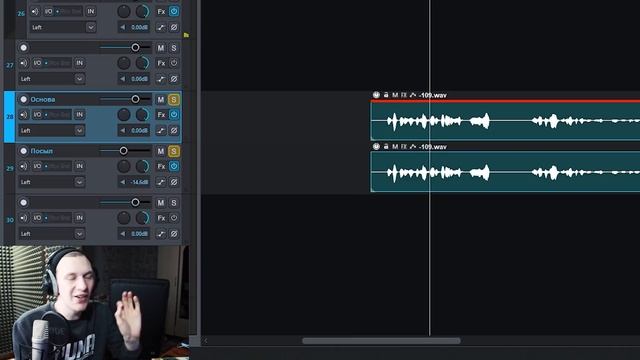Image resolution: width=640 pixels, height=360 pixels.
Task: Open Fx panel for track 27
Action: (x=161, y=63)
